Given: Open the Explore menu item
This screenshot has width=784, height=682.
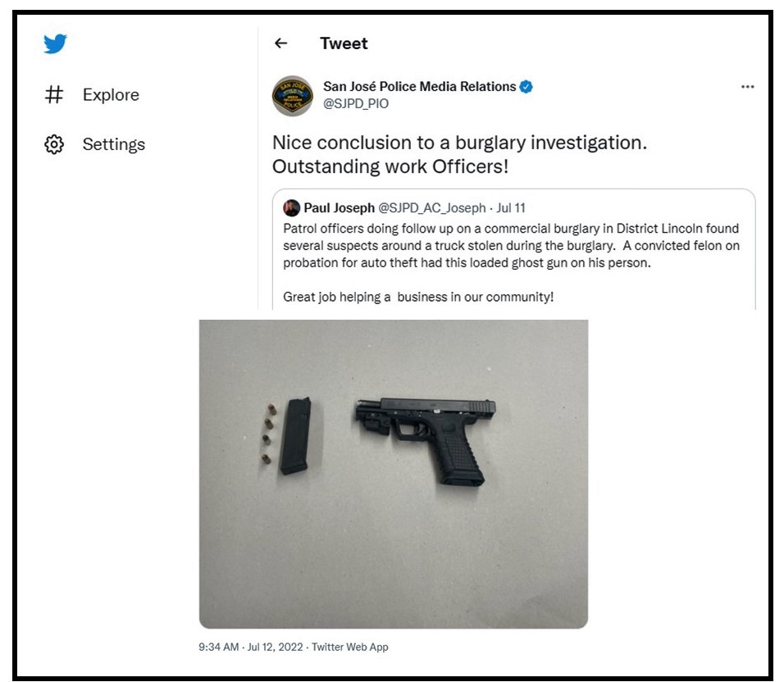Looking at the screenshot, I should pyautogui.click(x=111, y=95).
